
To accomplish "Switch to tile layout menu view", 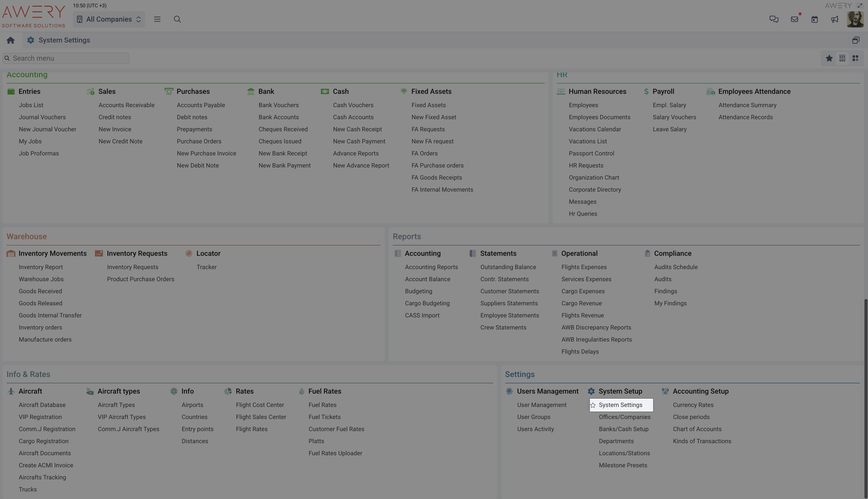I will [x=855, y=58].
